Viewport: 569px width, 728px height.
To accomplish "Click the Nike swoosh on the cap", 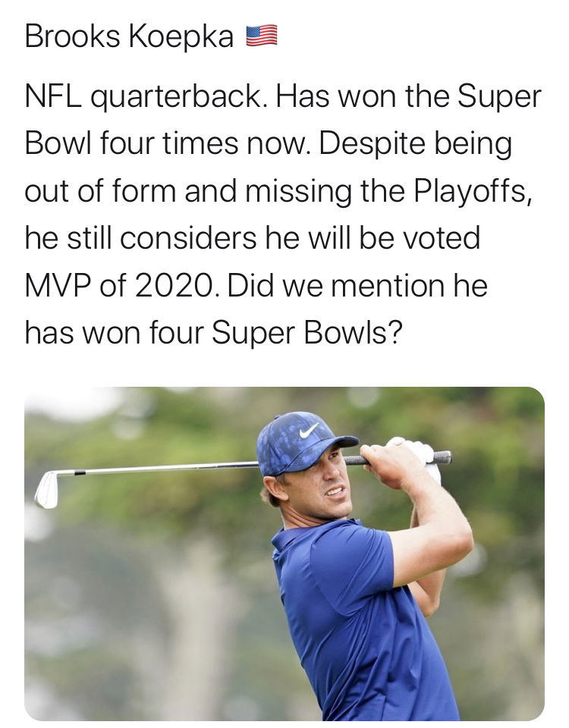I will tap(309, 431).
